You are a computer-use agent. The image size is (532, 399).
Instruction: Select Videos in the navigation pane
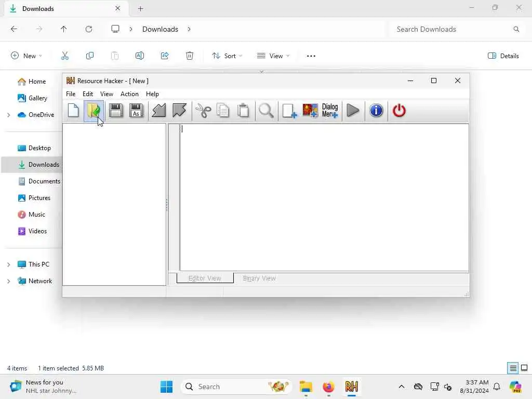[x=32, y=231]
